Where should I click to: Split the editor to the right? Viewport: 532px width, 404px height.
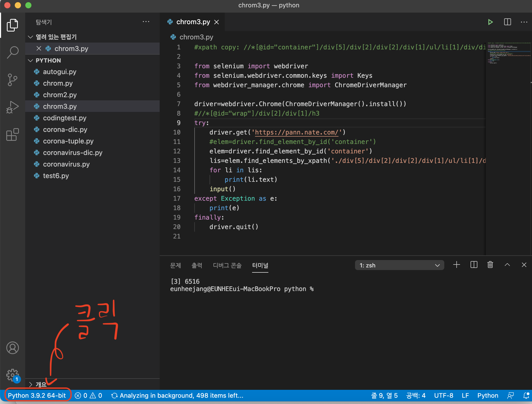[x=507, y=22]
